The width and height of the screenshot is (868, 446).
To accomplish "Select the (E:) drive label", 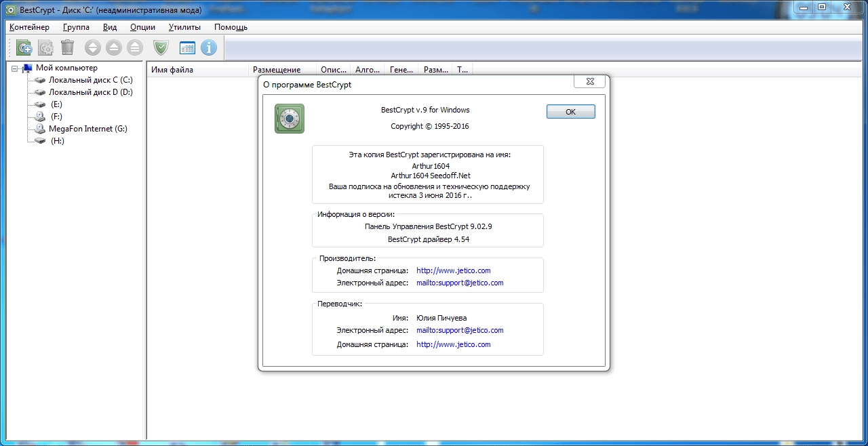I will point(56,104).
